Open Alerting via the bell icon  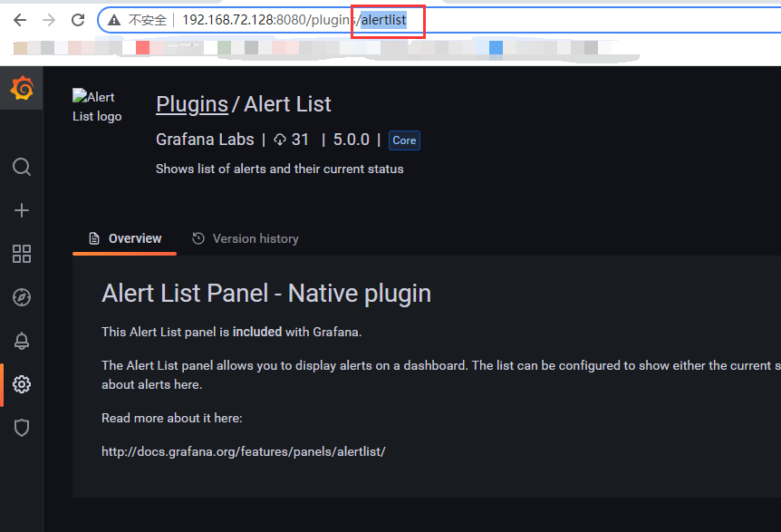[22, 341]
